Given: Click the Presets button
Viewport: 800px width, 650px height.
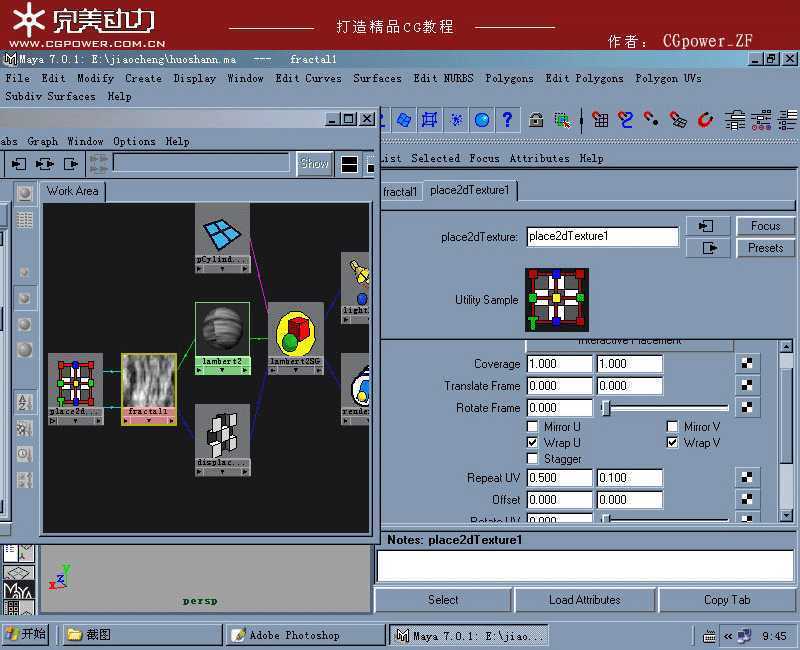Looking at the screenshot, I should (765, 248).
